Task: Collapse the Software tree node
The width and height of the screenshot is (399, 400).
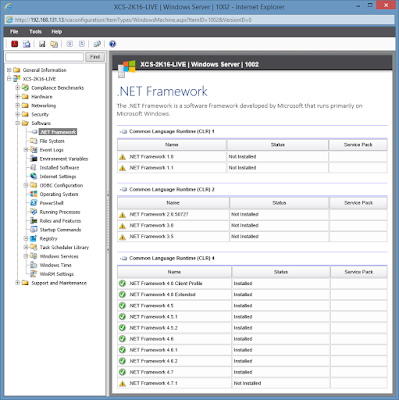Action: pyautogui.click(x=18, y=123)
